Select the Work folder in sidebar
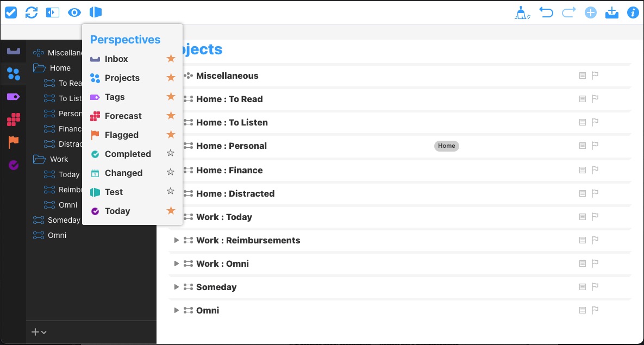644x345 pixels. (59, 159)
